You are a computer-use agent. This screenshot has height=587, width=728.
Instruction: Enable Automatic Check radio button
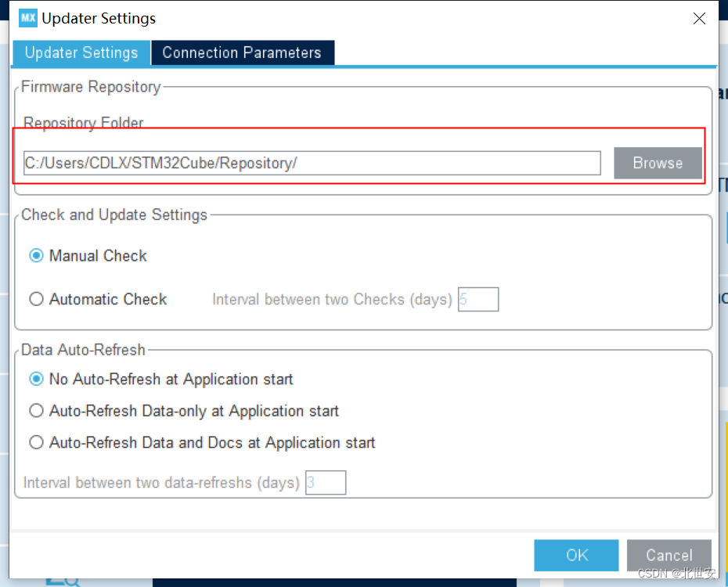point(36,299)
